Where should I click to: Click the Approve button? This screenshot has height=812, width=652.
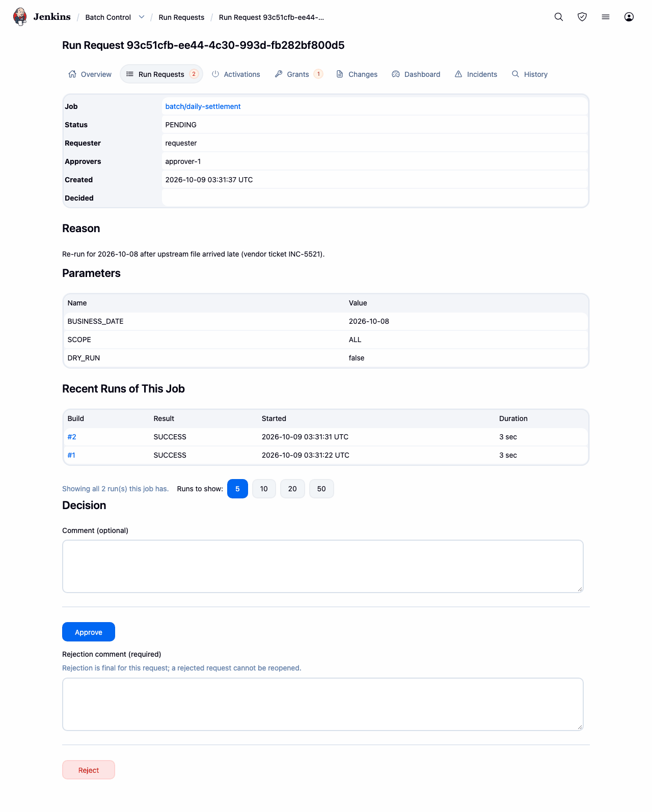pyautogui.click(x=89, y=632)
